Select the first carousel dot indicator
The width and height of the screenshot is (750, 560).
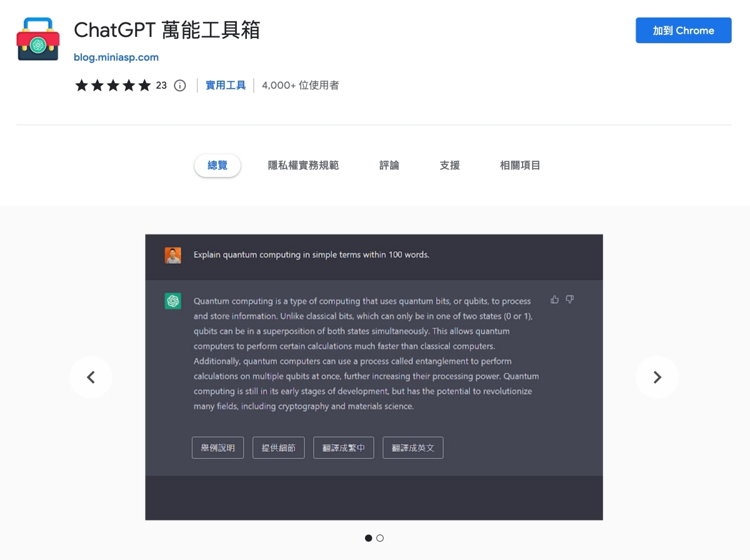pos(369,538)
